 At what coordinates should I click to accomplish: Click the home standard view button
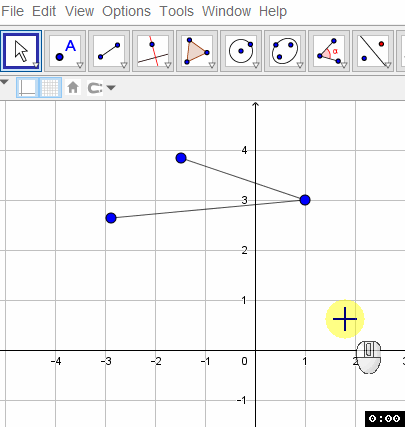(73, 88)
